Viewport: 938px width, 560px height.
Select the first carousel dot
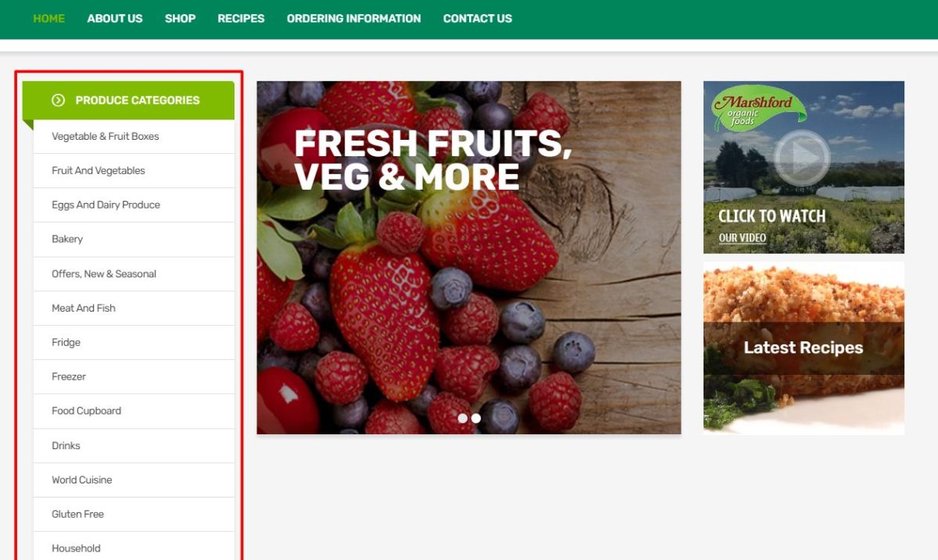pyautogui.click(x=463, y=419)
